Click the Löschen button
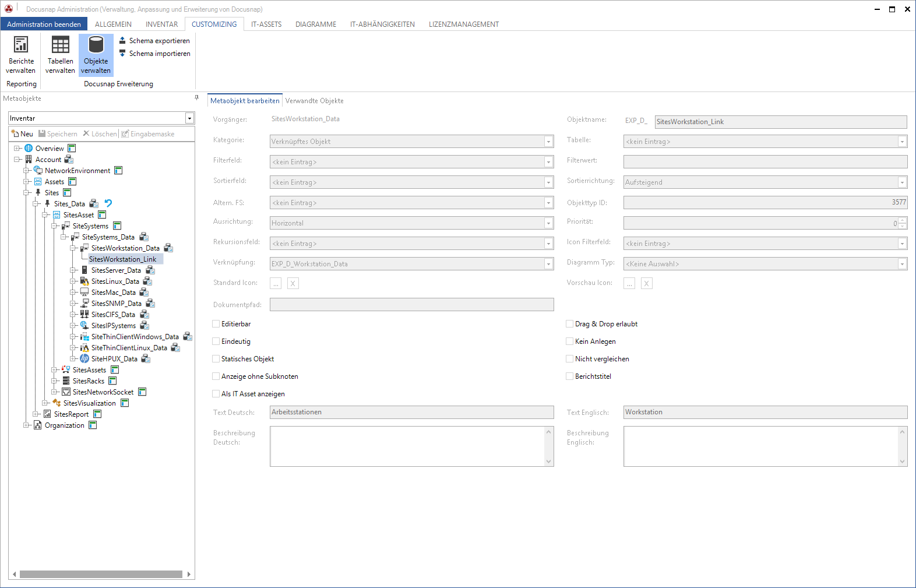The width and height of the screenshot is (916, 588). [100, 134]
